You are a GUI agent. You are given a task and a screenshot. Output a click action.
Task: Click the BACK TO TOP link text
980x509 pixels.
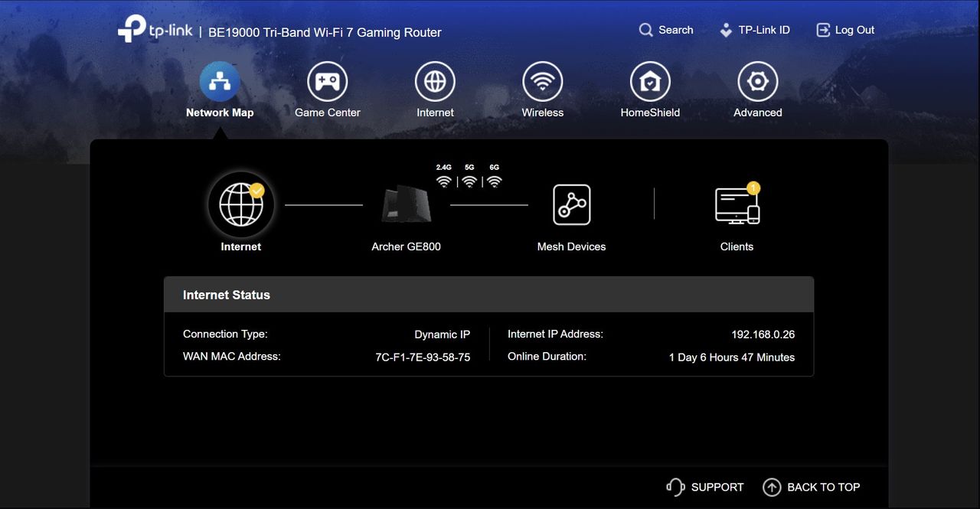824,487
